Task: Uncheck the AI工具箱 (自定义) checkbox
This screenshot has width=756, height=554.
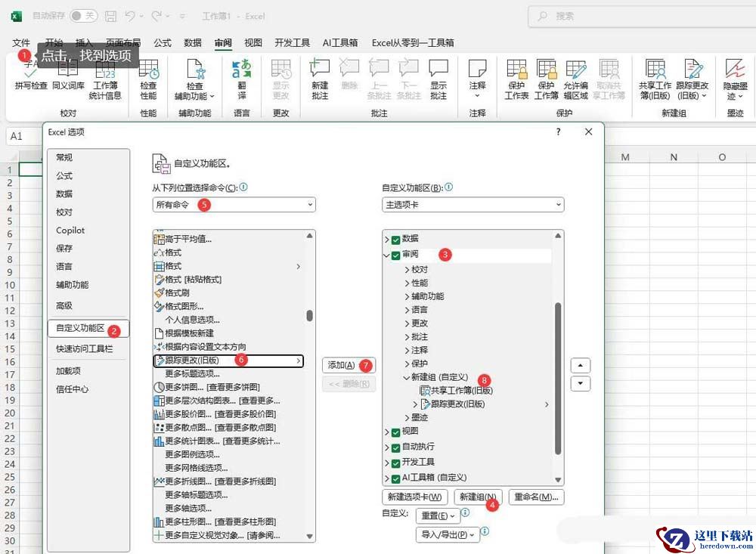Action: 396,478
